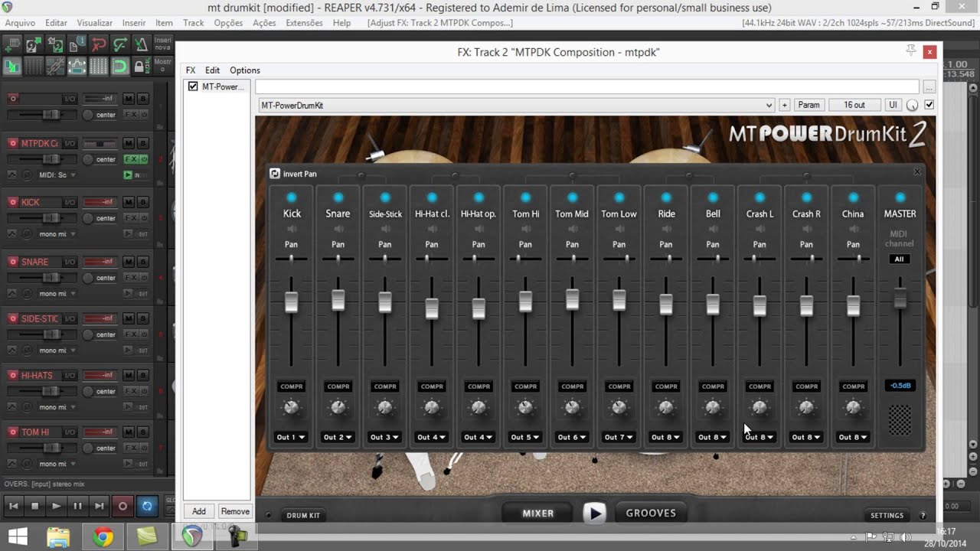This screenshot has width=980, height=551.
Task: Open the MT-PowerDrumKit preset dropdown
Action: click(516, 105)
